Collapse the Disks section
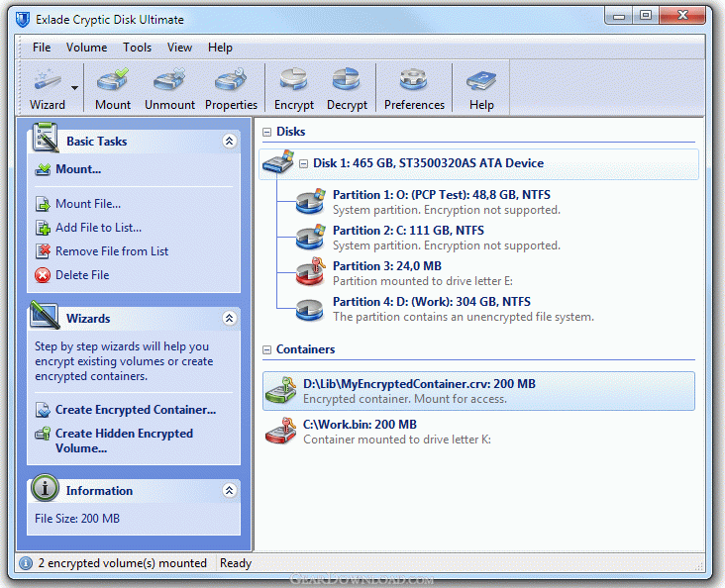725x588 pixels. [x=266, y=133]
